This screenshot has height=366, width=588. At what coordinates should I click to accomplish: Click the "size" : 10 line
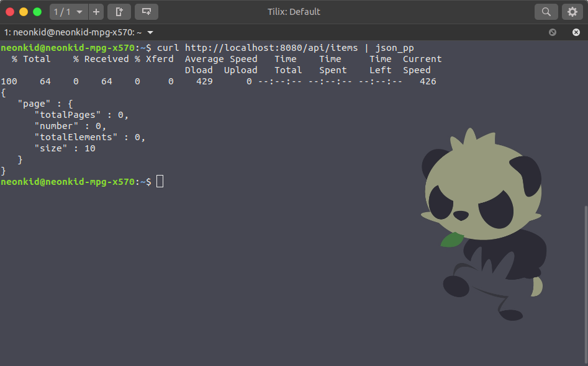[x=65, y=149]
